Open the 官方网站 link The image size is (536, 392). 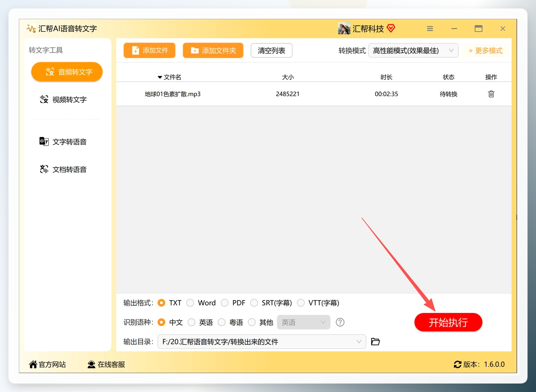47,364
